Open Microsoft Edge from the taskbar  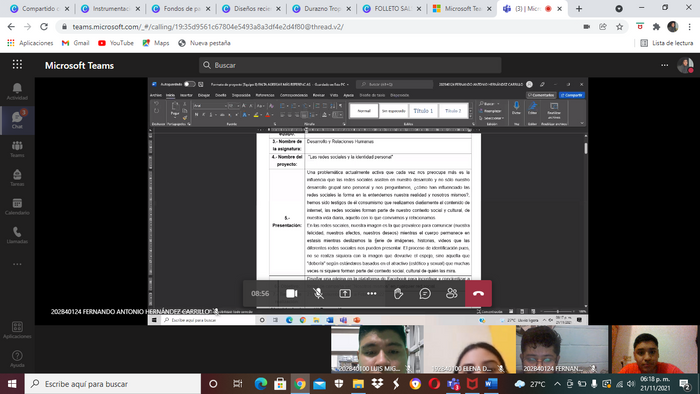tap(261, 384)
